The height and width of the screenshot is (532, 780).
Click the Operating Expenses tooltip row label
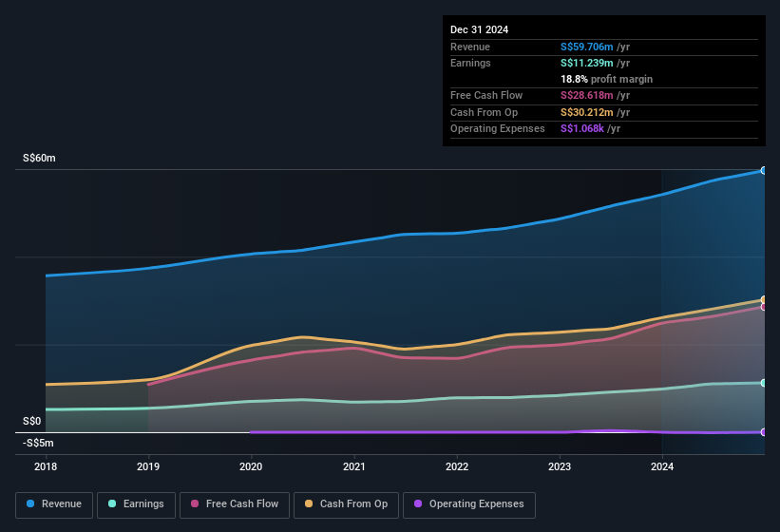pos(498,128)
